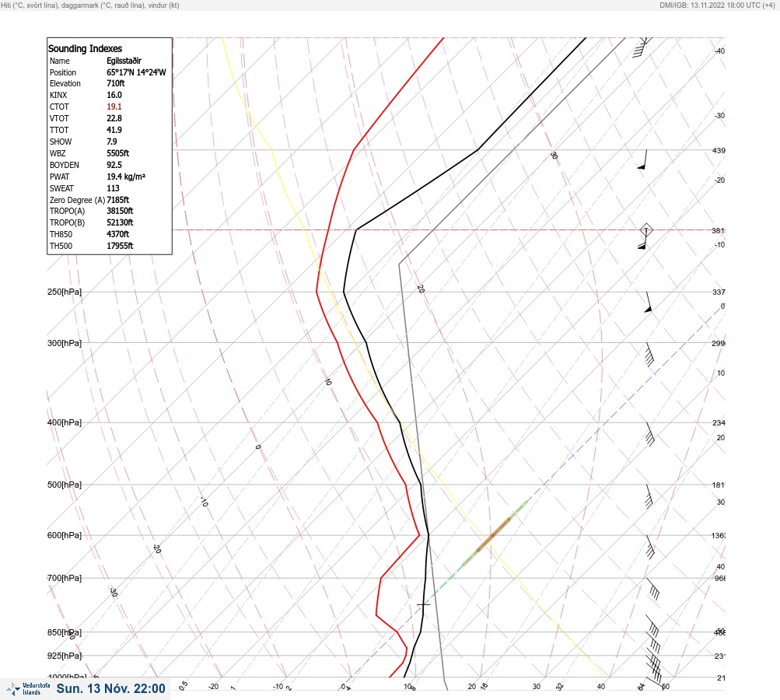This screenshot has height=700, width=780.
Task: Click the '-30' label on the right axis
Action: tap(719, 115)
